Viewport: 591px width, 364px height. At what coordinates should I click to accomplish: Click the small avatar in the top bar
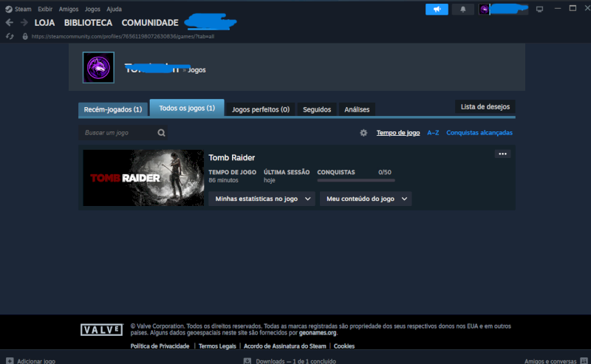coord(484,9)
